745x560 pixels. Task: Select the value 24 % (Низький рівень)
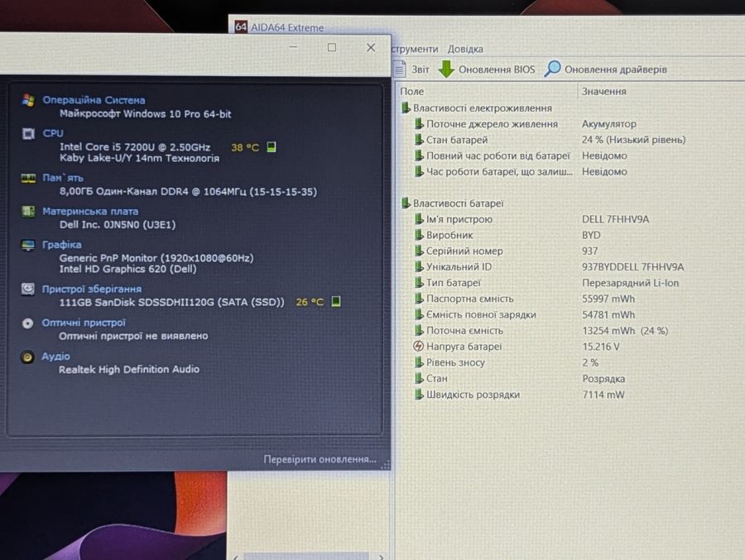pos(633,140)
